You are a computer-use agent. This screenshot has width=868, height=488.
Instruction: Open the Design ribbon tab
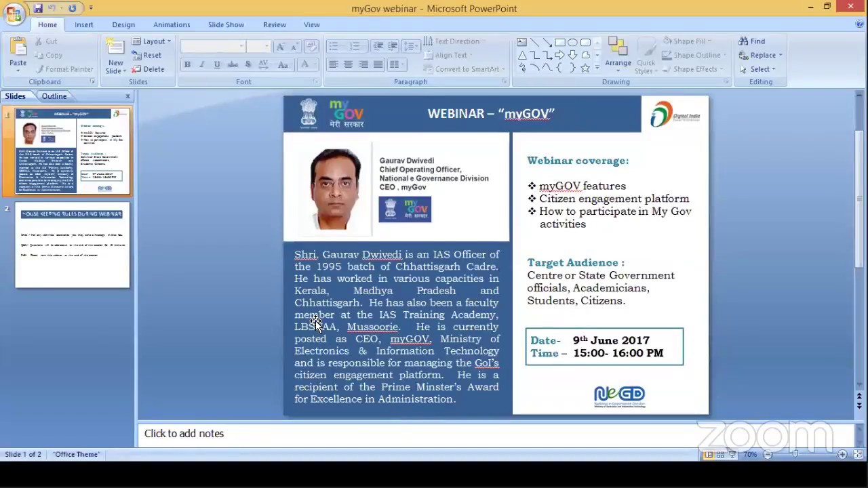[x=123, y=24]
